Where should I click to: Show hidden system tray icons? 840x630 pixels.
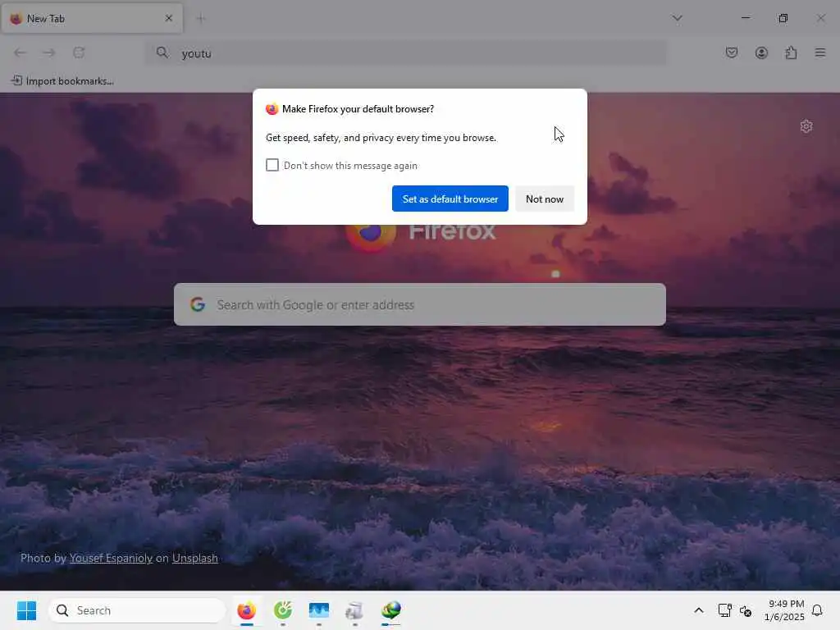tap(699, 610)
